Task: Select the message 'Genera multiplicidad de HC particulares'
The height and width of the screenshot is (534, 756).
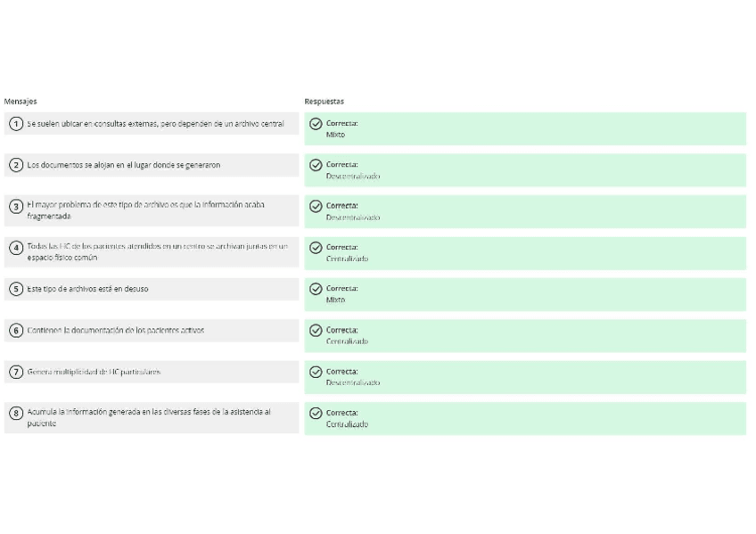Action: point(94,372)
